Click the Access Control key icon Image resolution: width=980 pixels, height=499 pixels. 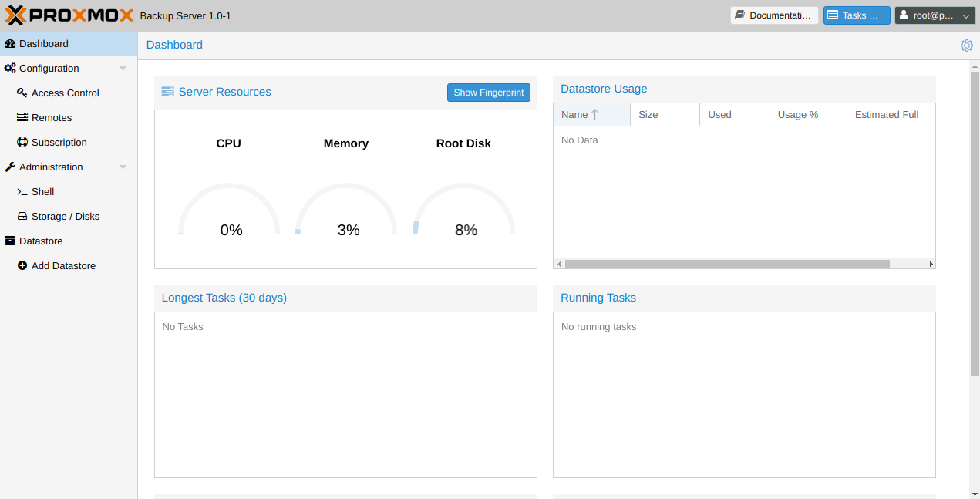tap(22, 93)
